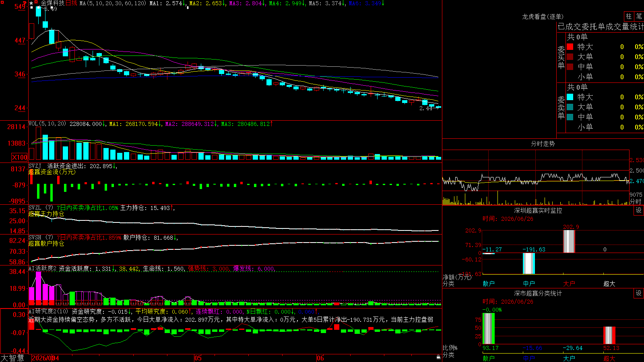Click the 超大 bar showing 52.13 in 分类统计

[x=609, y=335]
